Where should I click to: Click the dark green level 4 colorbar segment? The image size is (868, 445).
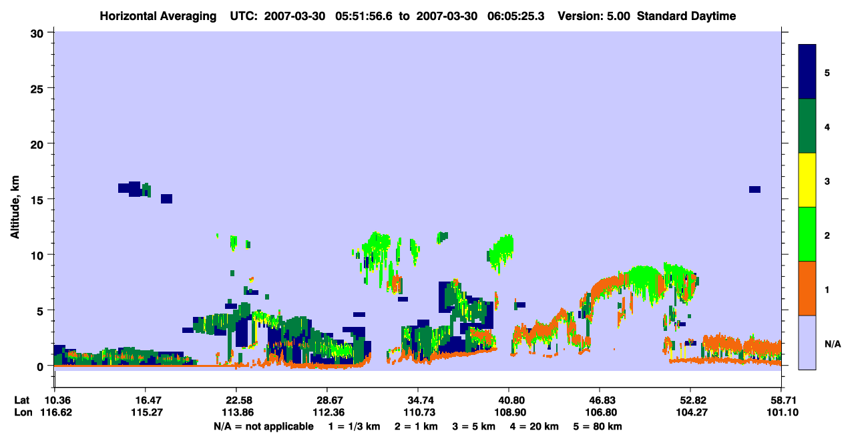pos(807,126)
